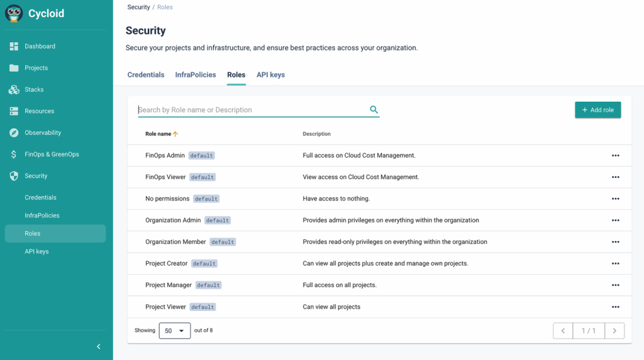The width and height of the screenshot is (644, 360).
Task: Focus the role search input field
Action: click(x=252, y=110)
